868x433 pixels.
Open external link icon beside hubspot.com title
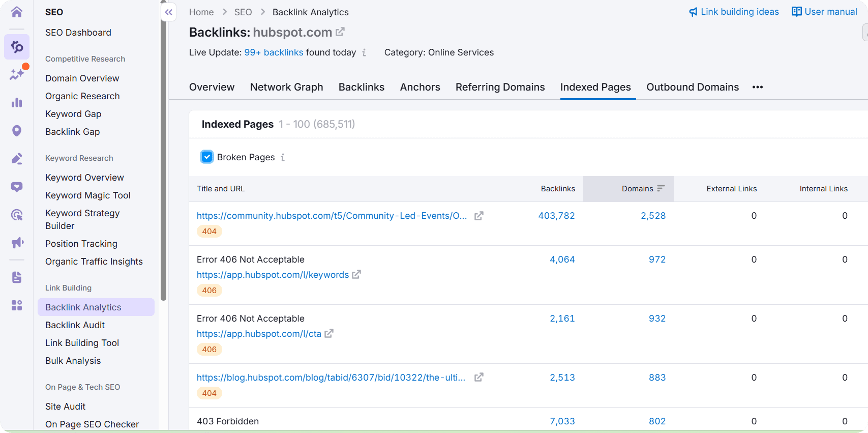[340, 32]
